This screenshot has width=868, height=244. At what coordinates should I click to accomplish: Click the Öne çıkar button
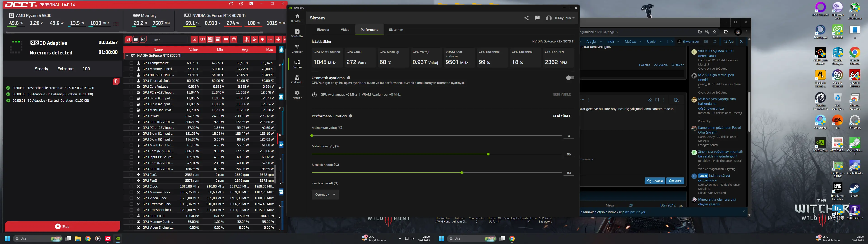coord(675,181)
